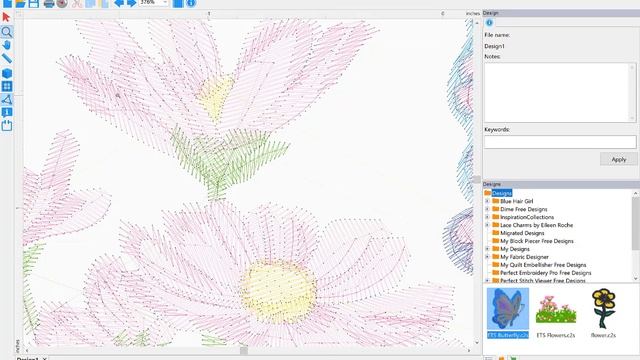The height and width of the screenshot is (360, 640).
Task: Select the red arrow Select tool
Action: tap(7, 17)
